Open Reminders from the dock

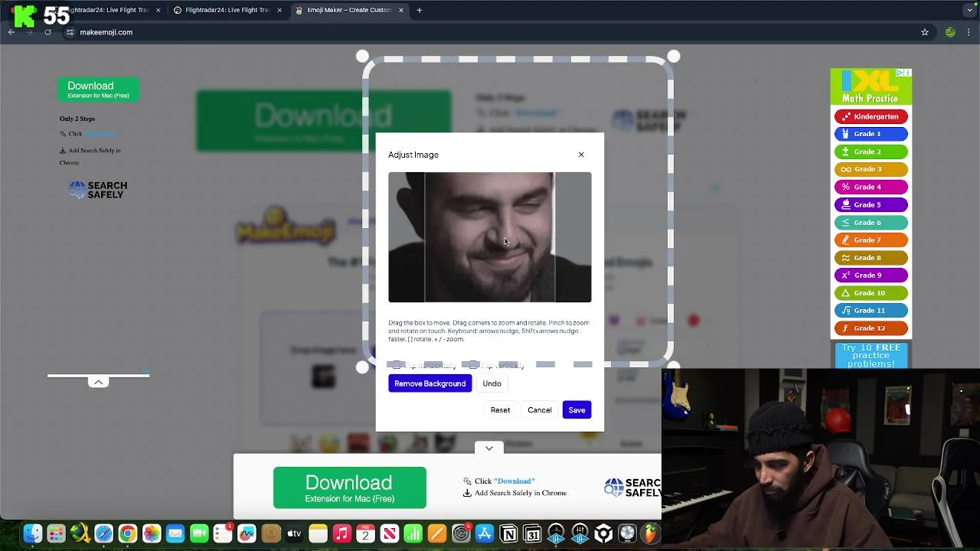point(223,533)
